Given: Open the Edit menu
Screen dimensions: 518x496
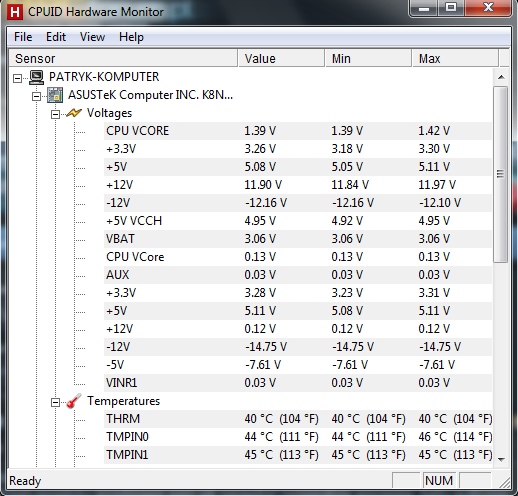Looking at the screenshot, I should click(56, 37).
